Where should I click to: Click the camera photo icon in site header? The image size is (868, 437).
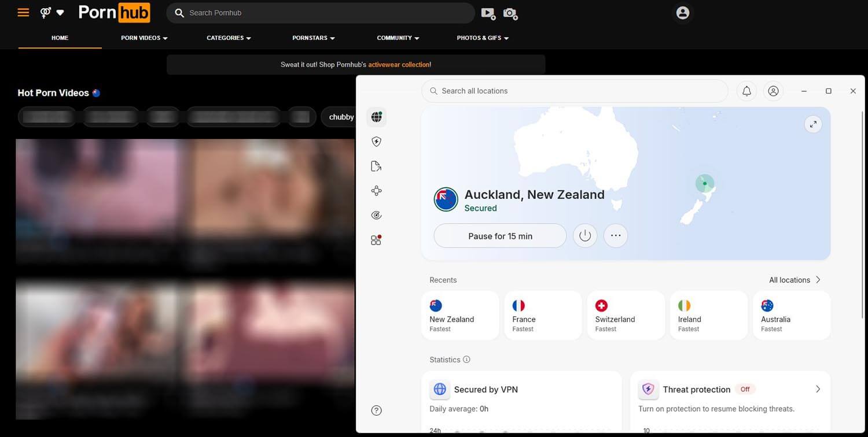click(x=510, y=13)
